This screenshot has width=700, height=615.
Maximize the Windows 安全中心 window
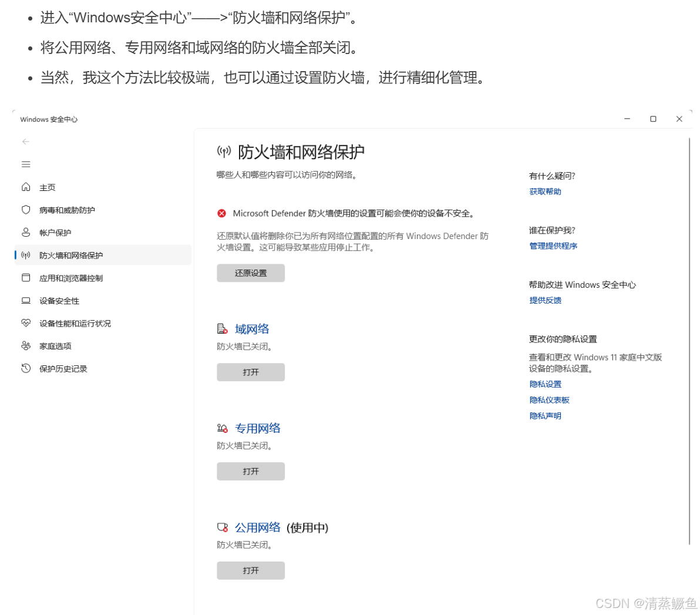tap(653, 119)
